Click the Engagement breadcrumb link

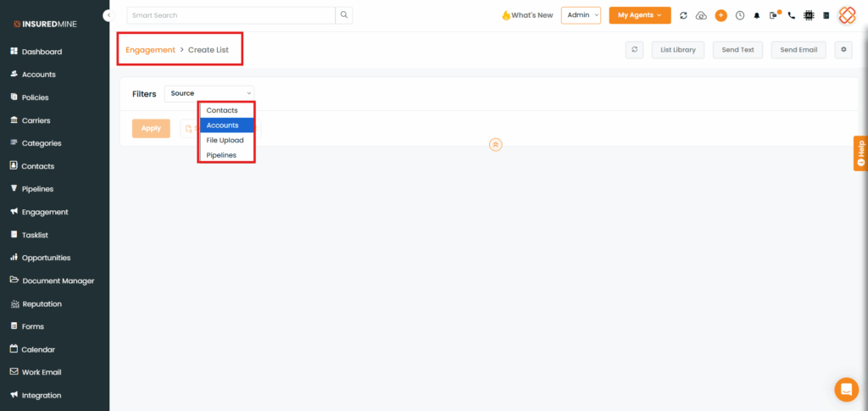pyautogui.click(x=150, y=50)
